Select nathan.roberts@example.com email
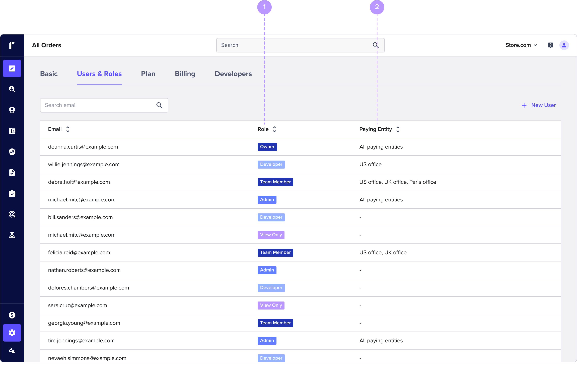 pos(84,270)
